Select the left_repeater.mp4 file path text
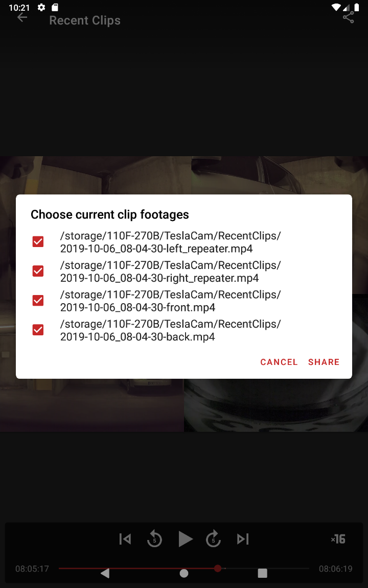Viewport: 368px width, 588px height. tap(171, 242)
